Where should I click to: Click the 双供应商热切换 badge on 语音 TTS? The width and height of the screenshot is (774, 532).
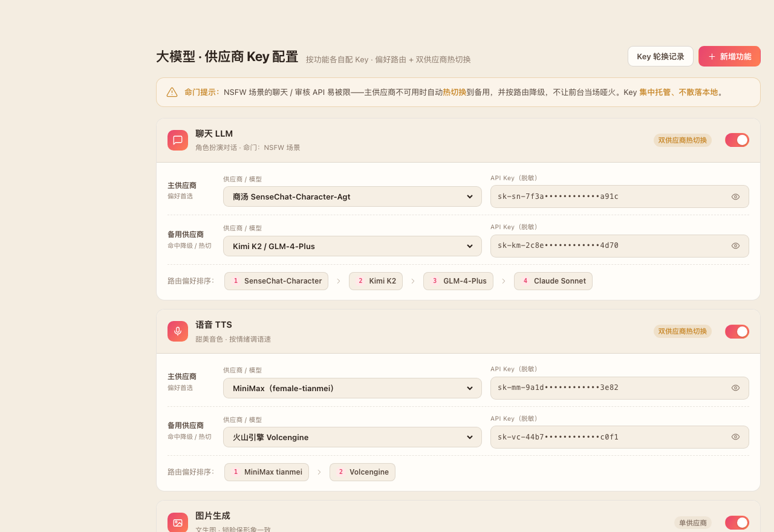click(683, 331)
